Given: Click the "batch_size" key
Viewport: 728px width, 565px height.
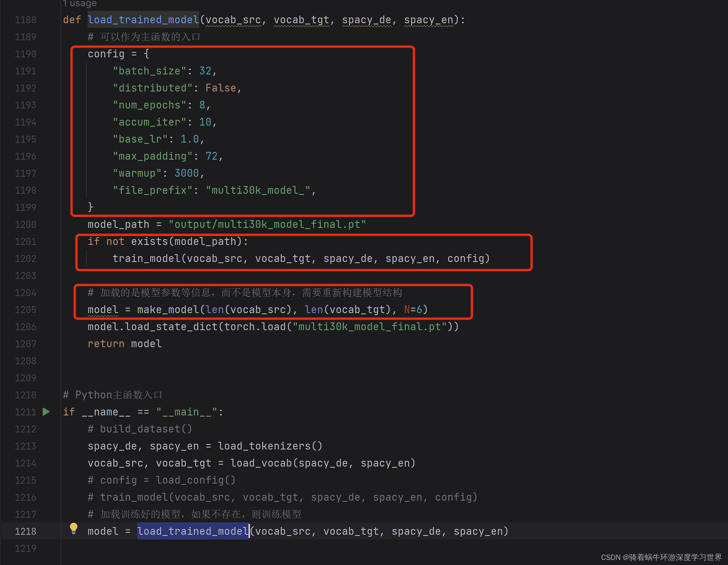Looking at the screenshot, I should click(x=149, y=71).
